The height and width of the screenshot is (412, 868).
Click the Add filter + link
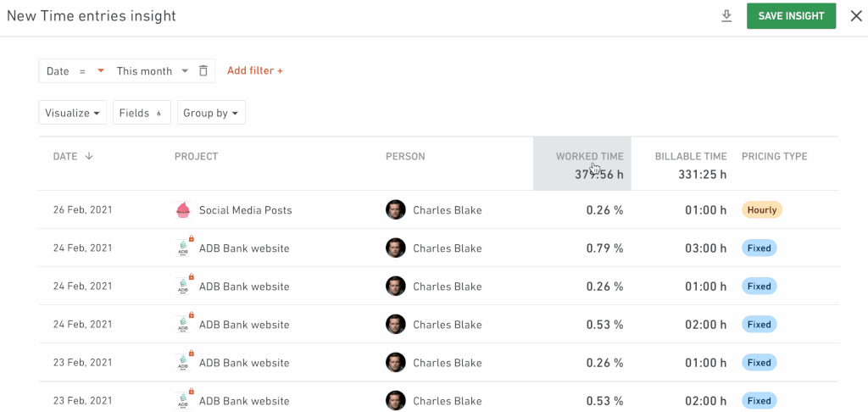(x=255, y=71)
